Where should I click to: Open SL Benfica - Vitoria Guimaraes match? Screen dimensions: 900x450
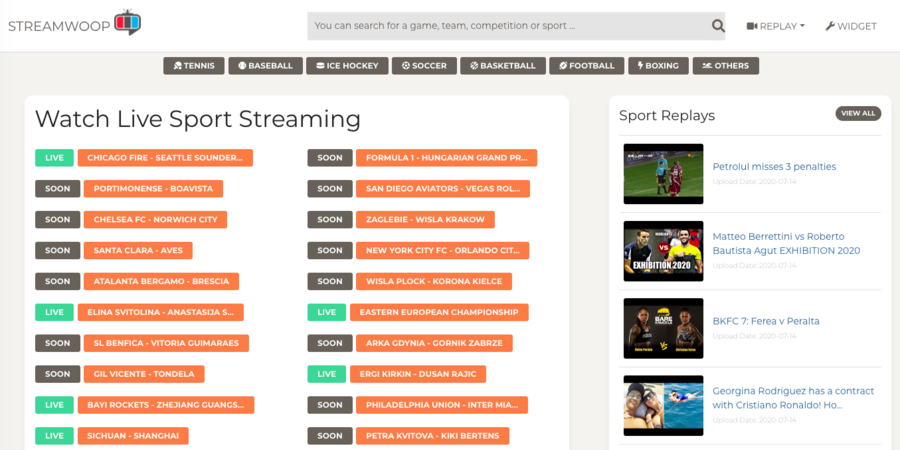coord(166,343)
